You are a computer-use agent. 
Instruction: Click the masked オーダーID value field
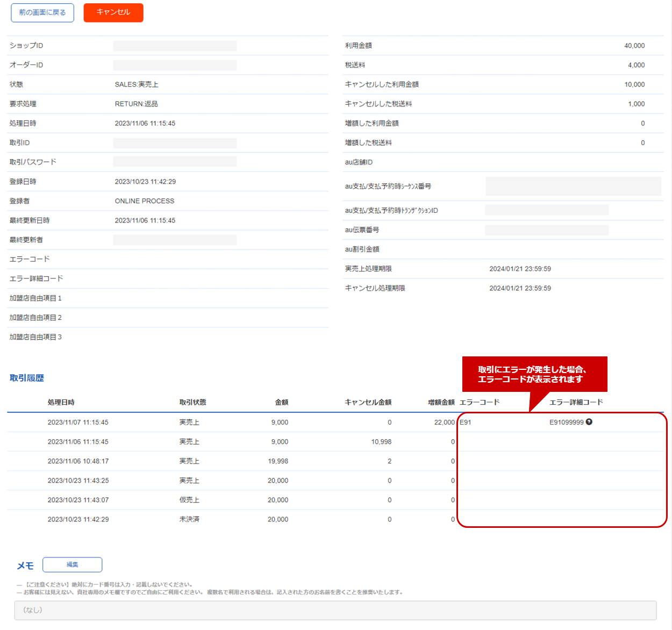(175, 65)
